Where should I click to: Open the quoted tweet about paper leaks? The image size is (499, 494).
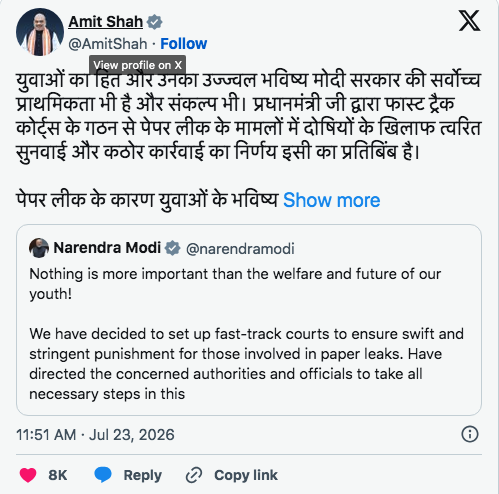coord(249,320)
